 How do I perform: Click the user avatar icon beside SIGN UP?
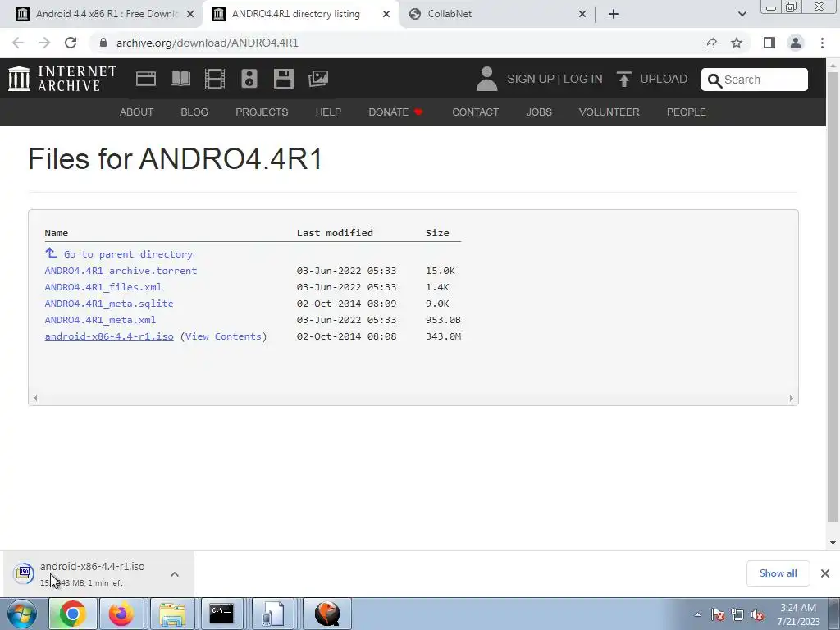point(487,79)
